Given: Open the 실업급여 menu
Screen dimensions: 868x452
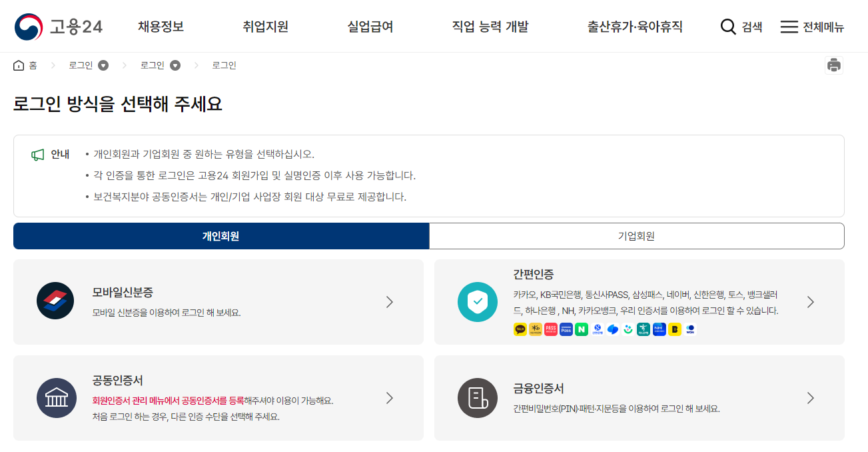Looking at the screenshot, I should (369, 26).
